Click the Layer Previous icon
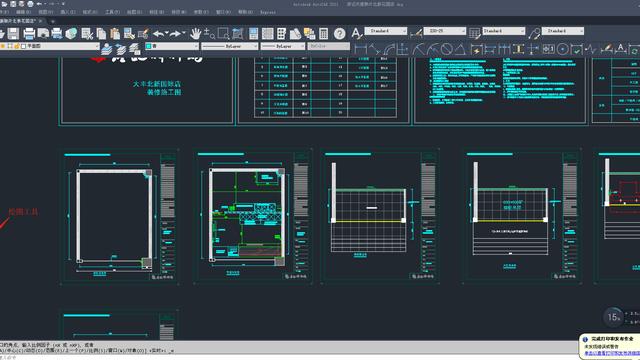Image resolution: width=640 pixels, height=360 pixels. pyautogui.click(x=120, y=49)
